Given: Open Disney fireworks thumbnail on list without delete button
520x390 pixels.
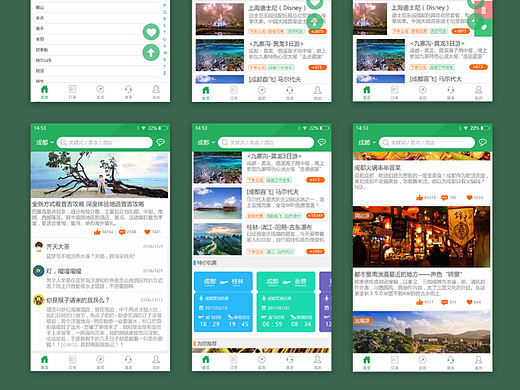Looking at the screenshot, I should click(x=220, y=19).
